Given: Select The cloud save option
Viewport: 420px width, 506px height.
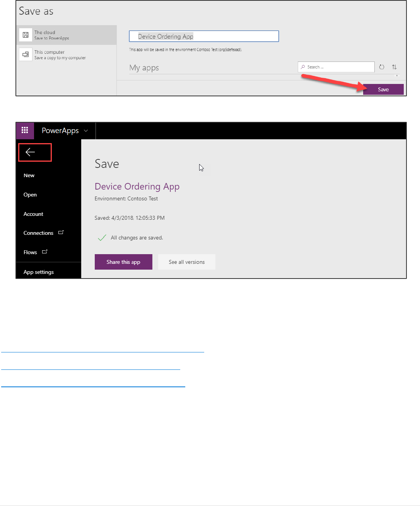Looking at the screenshot, I should point(67,35).
